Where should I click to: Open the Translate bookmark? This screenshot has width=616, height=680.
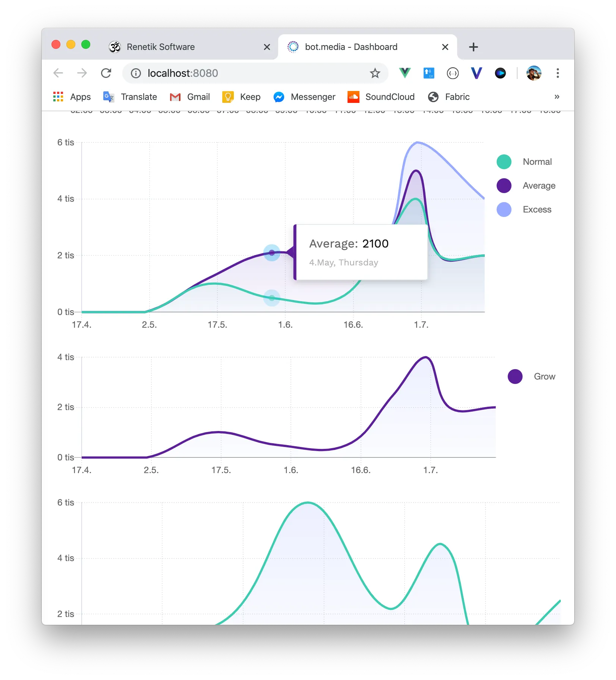(130, 97)
